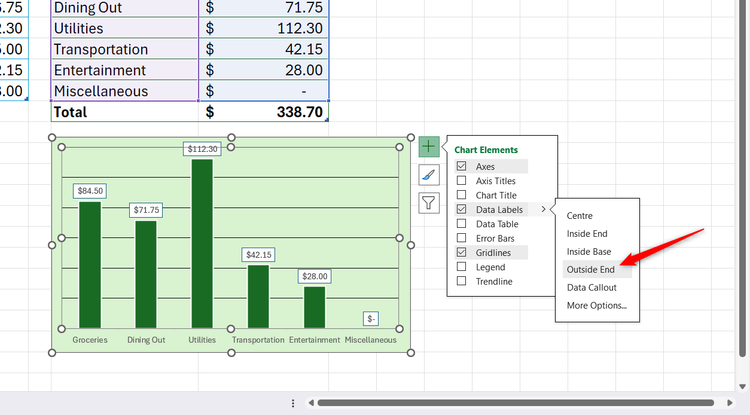Toggle the Axes checkbox

462,166
